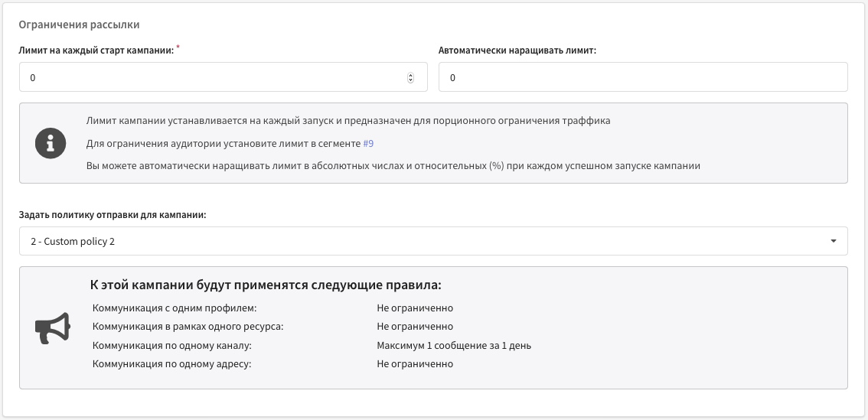This screenshot has width=868, height=420.
Task: Select the '2 - Custom policy 2' combo box
Action: [x=433, y=241]
